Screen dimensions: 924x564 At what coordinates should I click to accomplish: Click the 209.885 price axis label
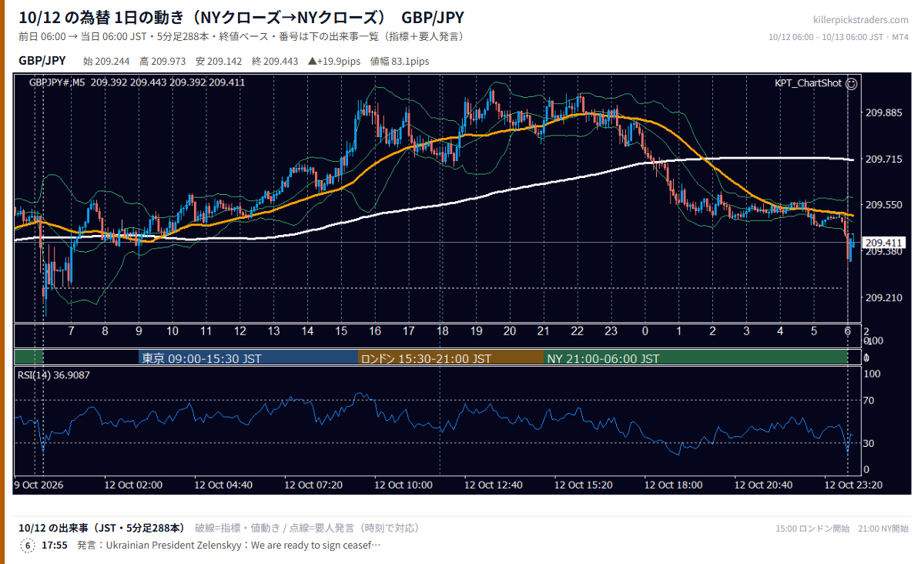point(884,113)
